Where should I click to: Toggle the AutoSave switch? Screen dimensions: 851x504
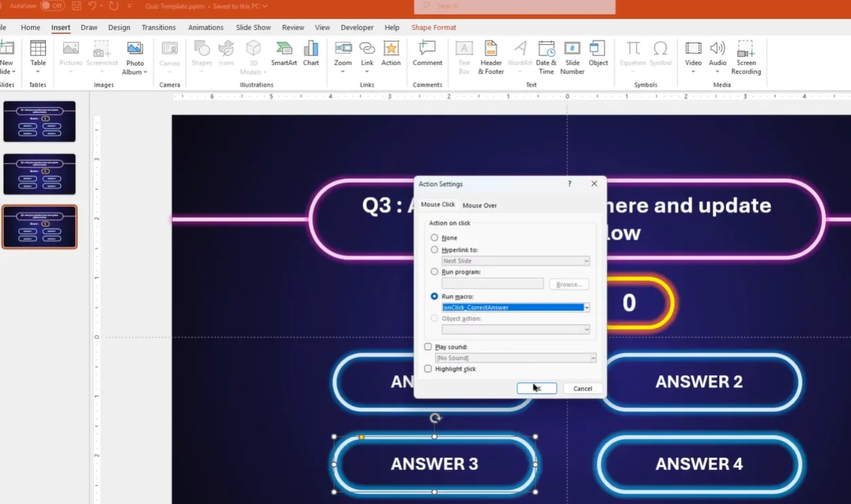click(52, 5)
